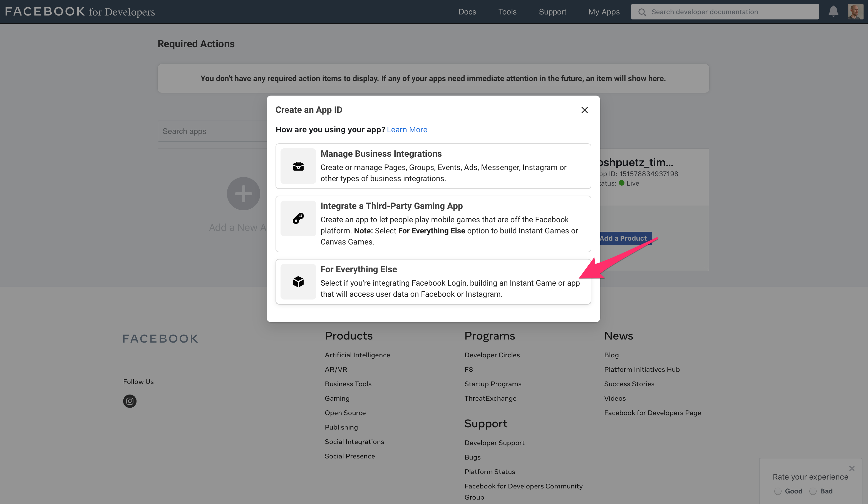This screenshot has width=868, height=504.
Task: Open the Instagram follow icon
Action: click(x=130, y=401)
